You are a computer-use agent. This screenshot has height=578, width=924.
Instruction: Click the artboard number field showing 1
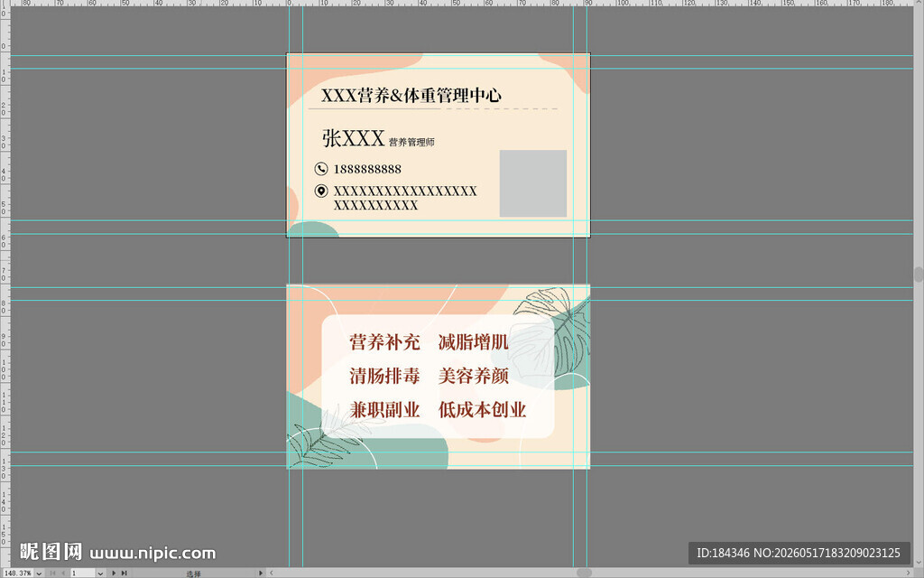[x=83, y=573]
